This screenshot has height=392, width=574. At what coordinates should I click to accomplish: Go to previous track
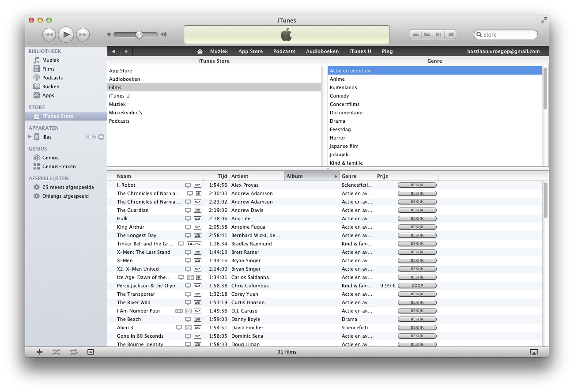click(49, 34)
